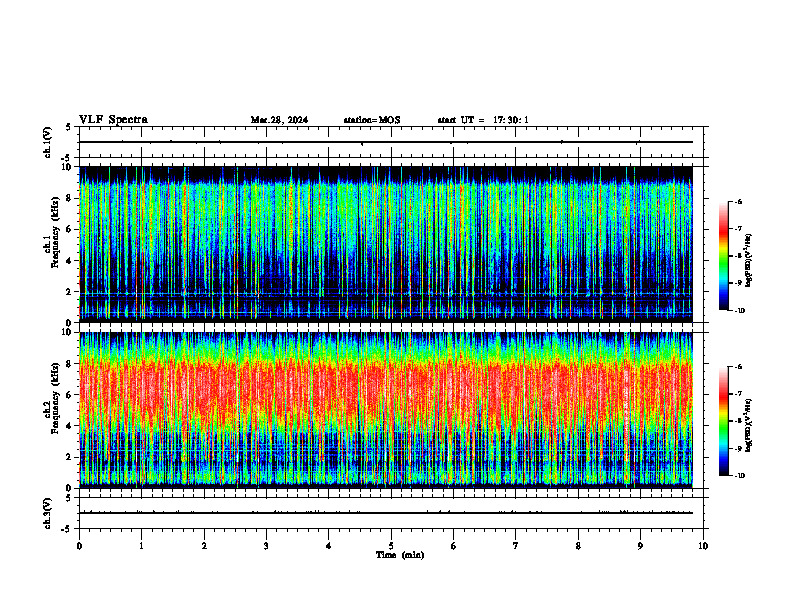Click the "-5" tick of ch.3(V) axis

point(67,529)
